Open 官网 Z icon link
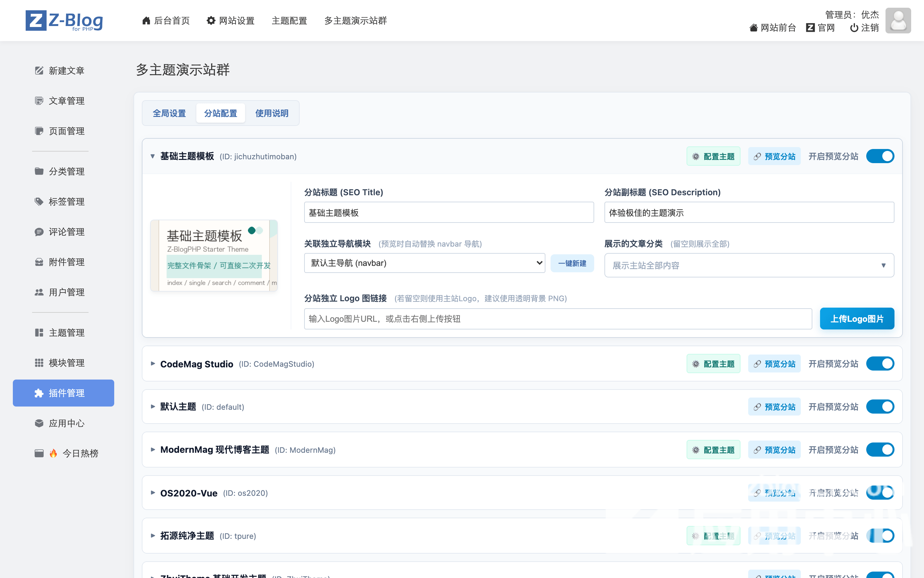This screenshot has width=924, height=578. 820,28
